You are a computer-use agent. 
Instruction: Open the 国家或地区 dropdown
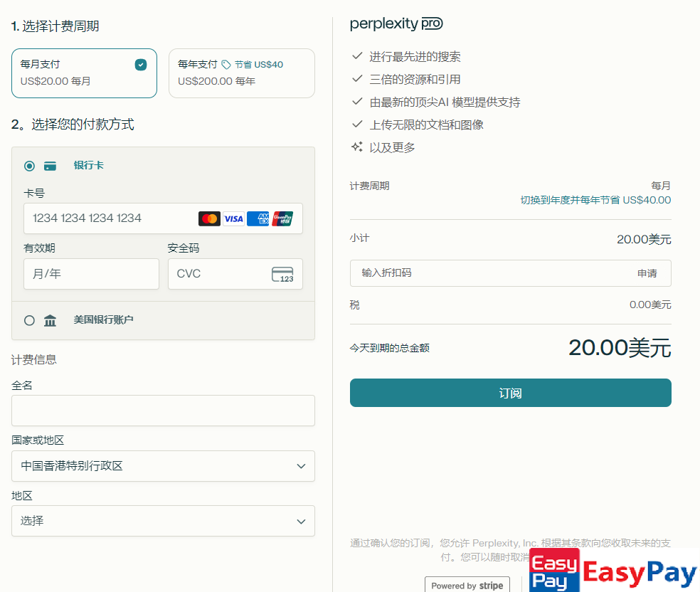point(163,466)
